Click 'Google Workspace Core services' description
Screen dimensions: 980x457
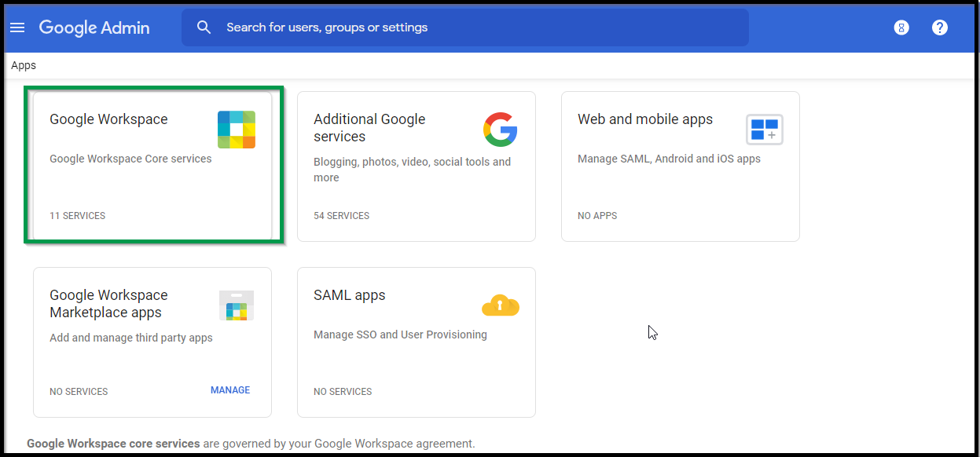pyautogui.click(x=130, y=159)
